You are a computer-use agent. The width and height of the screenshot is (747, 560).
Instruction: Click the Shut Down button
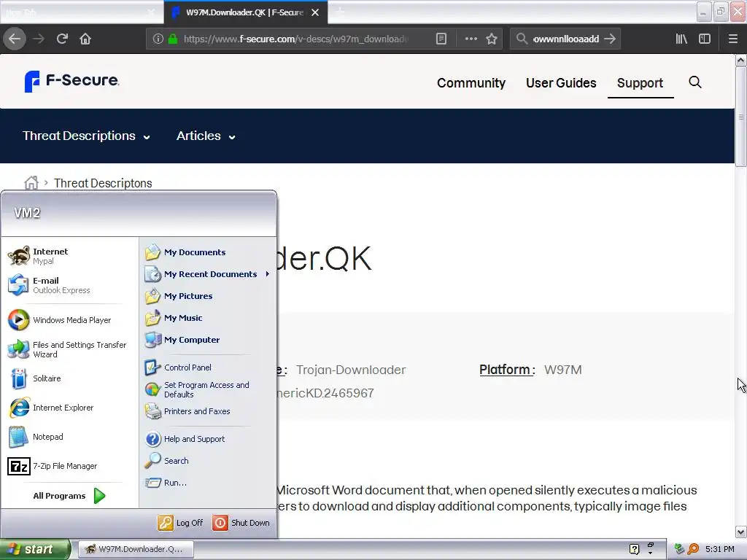241,523
